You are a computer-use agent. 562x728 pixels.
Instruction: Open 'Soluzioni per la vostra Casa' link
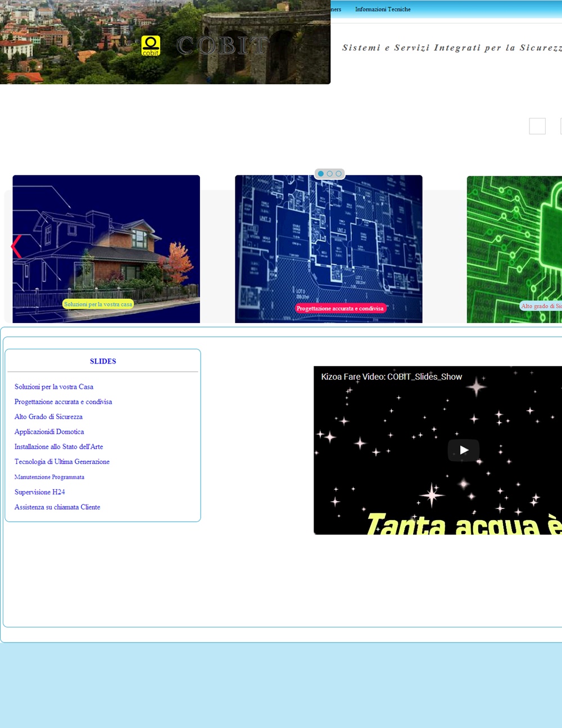click(54, 387)
